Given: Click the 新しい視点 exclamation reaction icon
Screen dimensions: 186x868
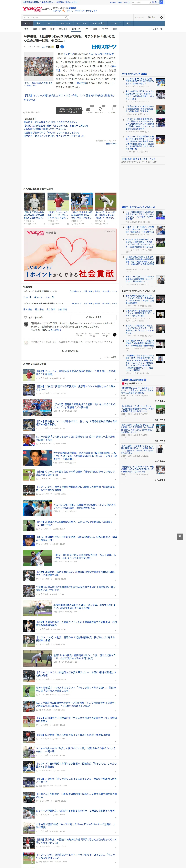Looking at the screenshot, I should pos(112,110).
